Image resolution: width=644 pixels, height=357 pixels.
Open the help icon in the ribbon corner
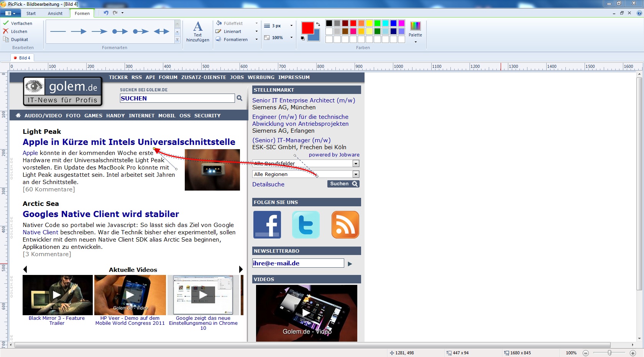click(639, 13)
